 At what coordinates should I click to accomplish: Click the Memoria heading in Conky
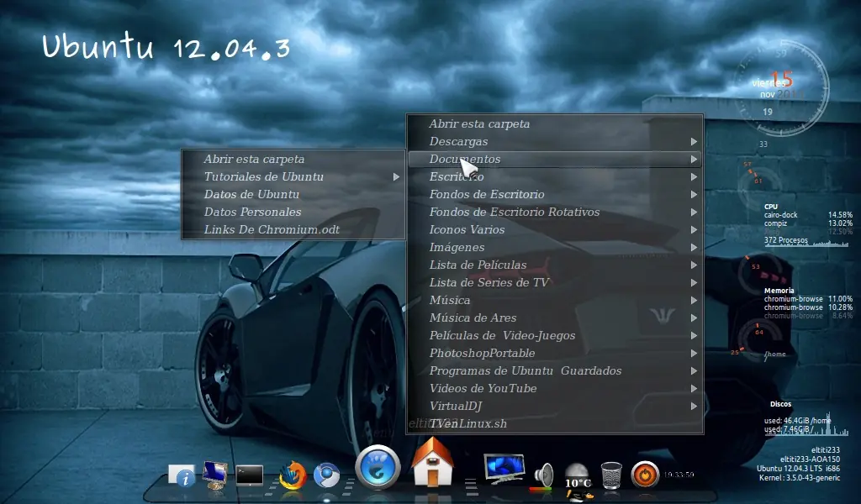(x=779, y=291)
